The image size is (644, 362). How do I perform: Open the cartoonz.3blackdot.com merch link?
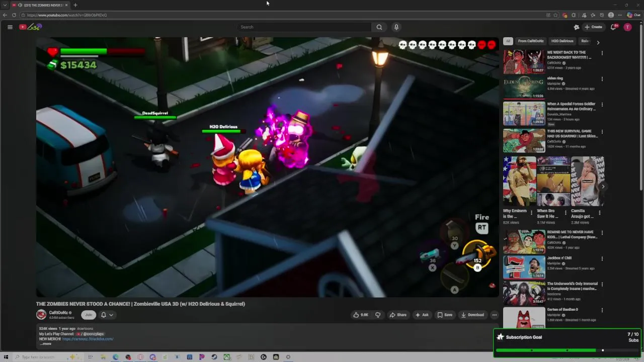(x=88, y=339)
